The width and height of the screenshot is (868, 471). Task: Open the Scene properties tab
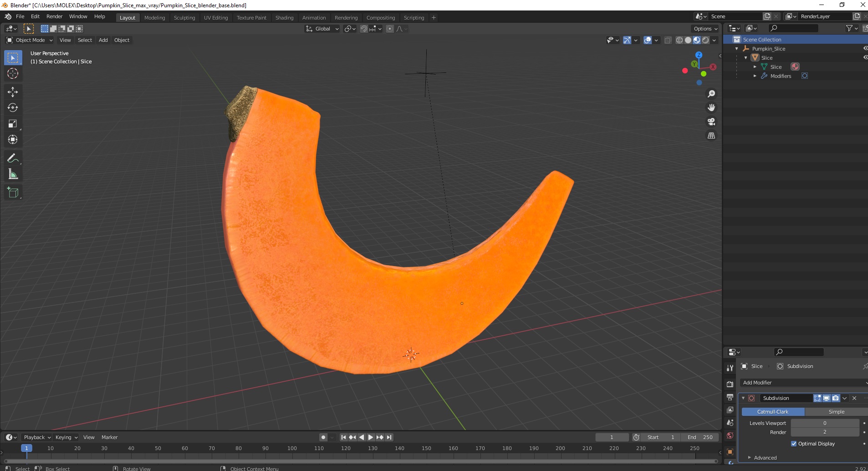(730, 423)
